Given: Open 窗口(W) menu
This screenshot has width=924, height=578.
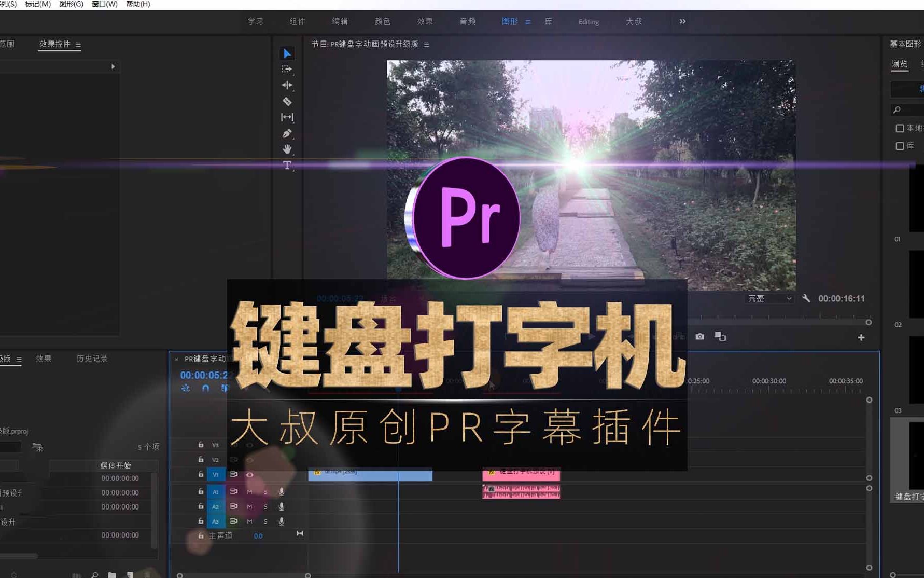Looking at the screenshot, I should click(x=104, y=4).
